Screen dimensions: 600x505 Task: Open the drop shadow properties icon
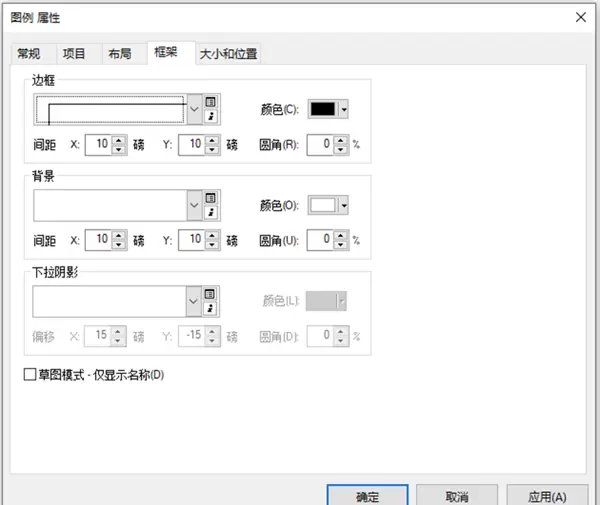tap(211, 308)
